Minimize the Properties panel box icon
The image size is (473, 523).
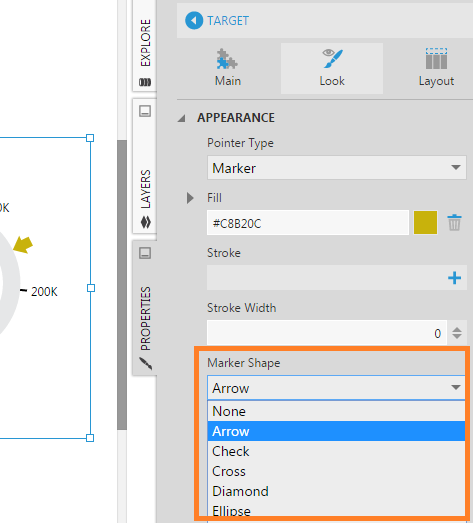145,253
